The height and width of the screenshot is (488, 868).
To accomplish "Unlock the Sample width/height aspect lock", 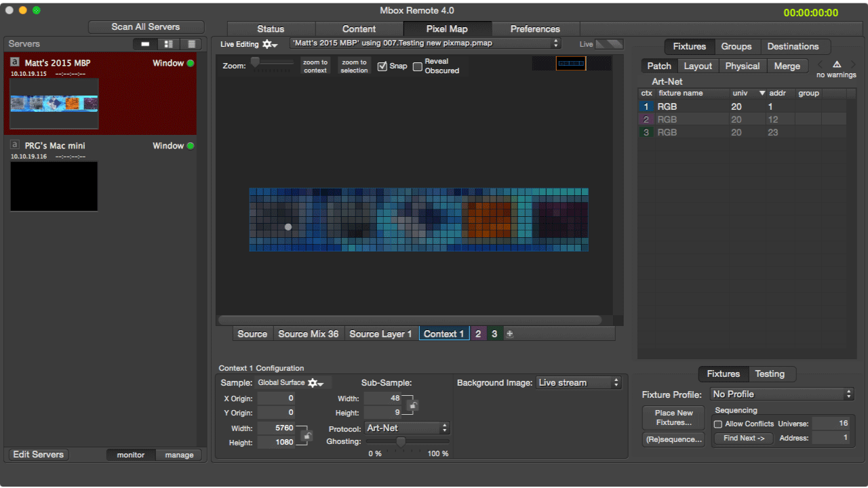I will (307, 436).
